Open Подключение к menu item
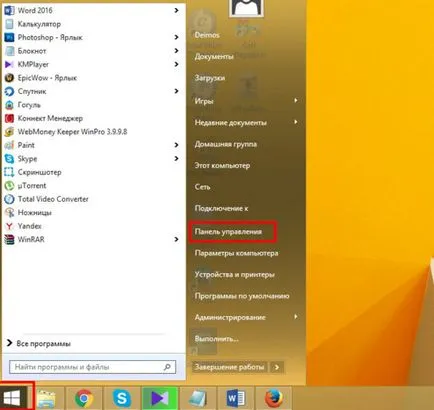This screenshot has height=410, width=434. (x=221, y=208)
